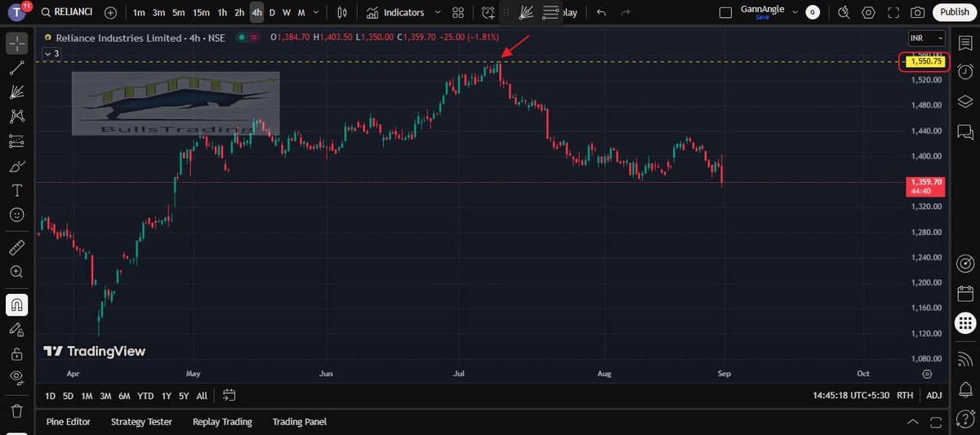Open the layout templates grid icon
Image resolution: width=980 pixels, height=435 pixels.
[458, 12]
